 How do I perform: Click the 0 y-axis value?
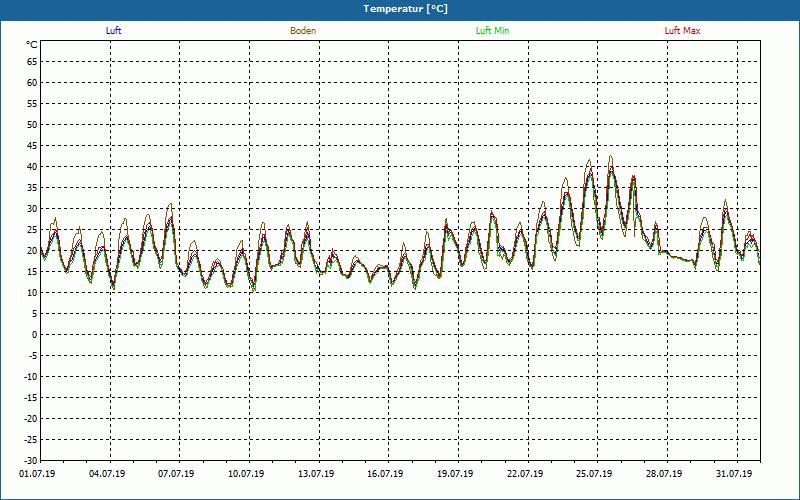35,335
